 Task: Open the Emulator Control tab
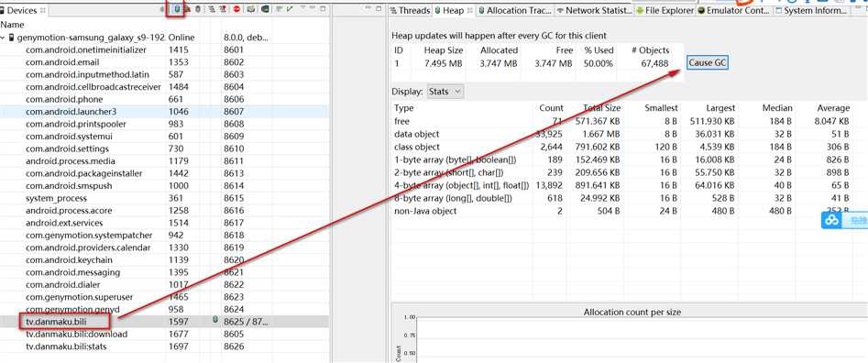(733, 10)
